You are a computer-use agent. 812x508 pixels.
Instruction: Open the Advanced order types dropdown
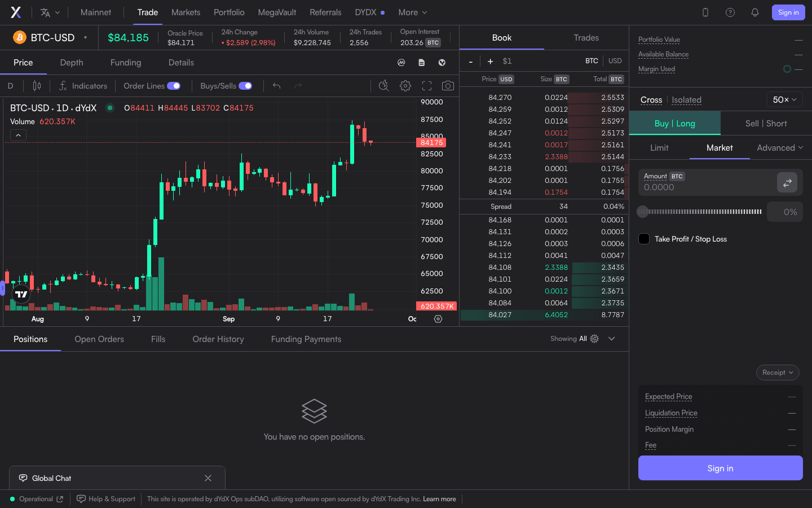click(x=780, y=148)
